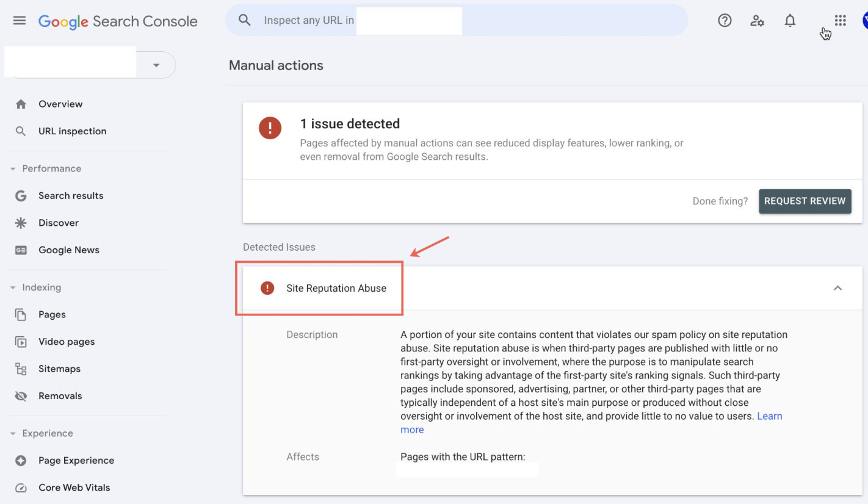Open the Learn more link
This screenshot has height=504, width=868.
pyautogui.click(x=769, y=416)
